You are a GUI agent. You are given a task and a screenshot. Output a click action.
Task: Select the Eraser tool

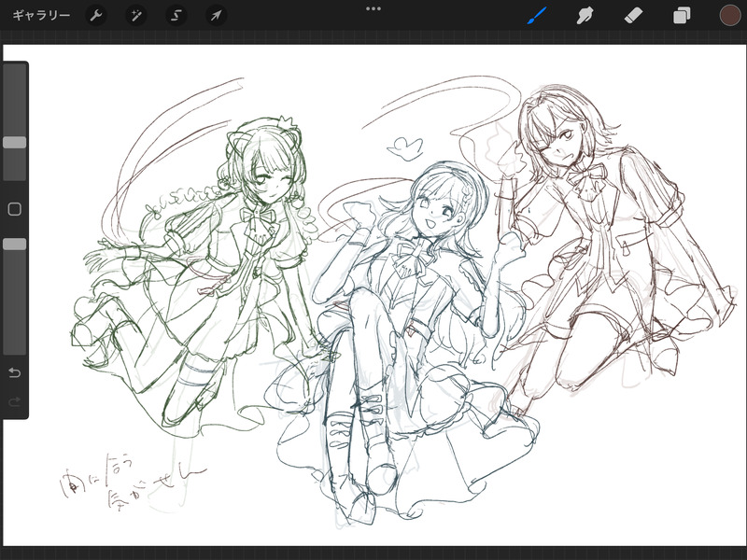click(x=633, y=16)
